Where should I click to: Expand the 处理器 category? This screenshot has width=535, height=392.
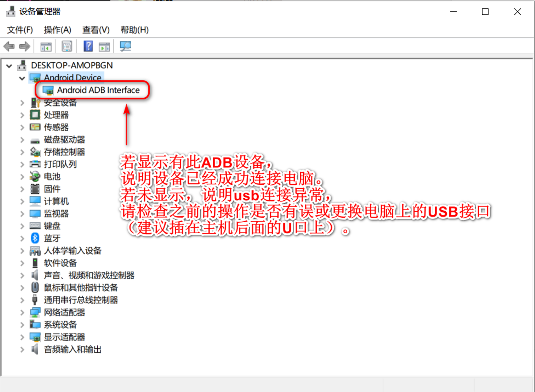pos(22,115)
